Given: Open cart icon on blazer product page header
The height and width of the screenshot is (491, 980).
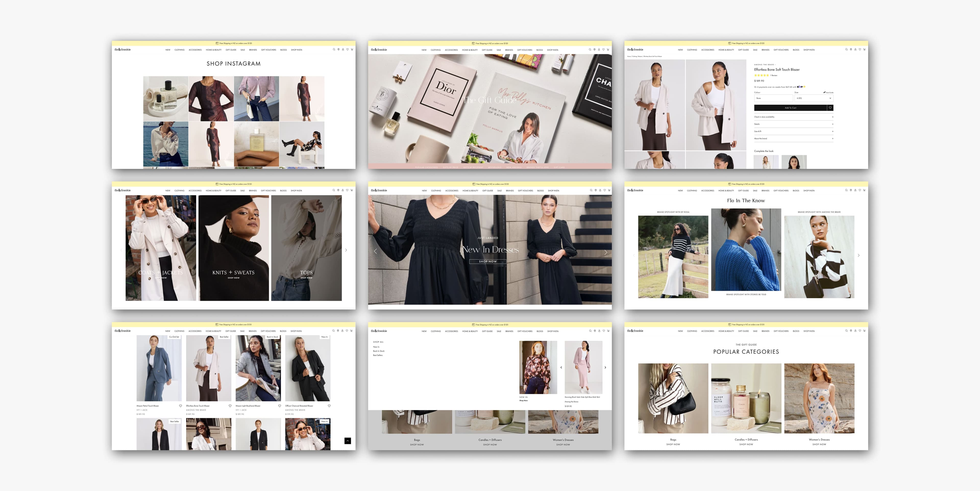Looking at the screenshot, I should point(864,49).
